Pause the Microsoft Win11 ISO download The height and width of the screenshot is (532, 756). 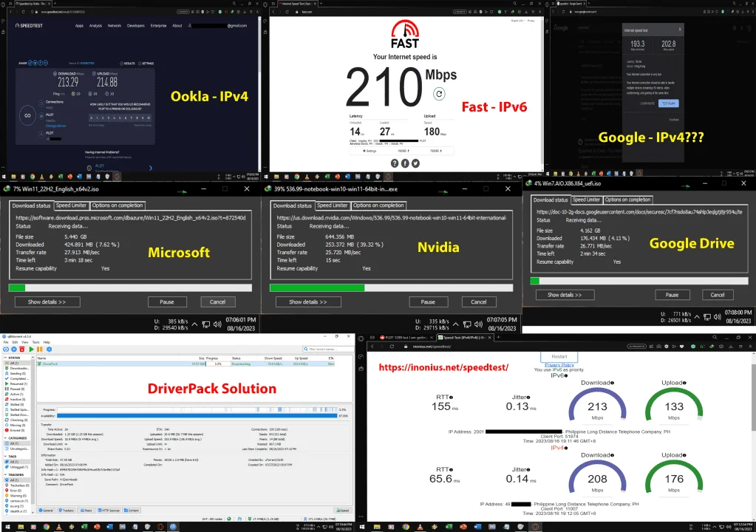(167, 302)
